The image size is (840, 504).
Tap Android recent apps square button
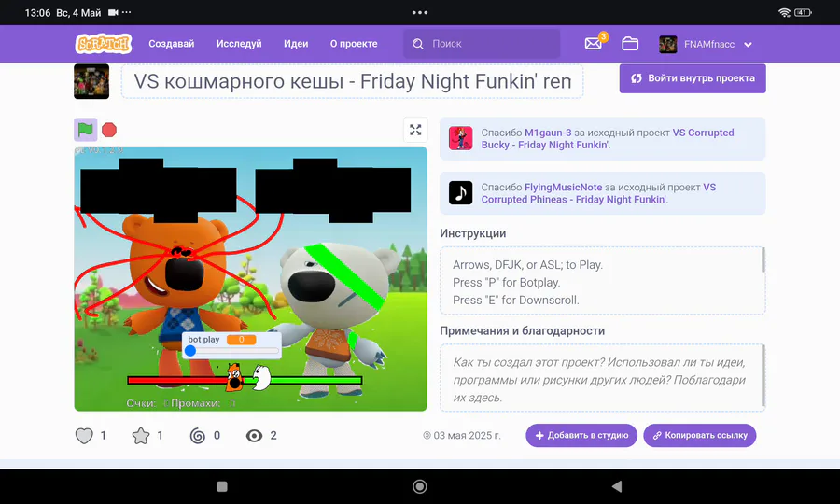(222, 486)
